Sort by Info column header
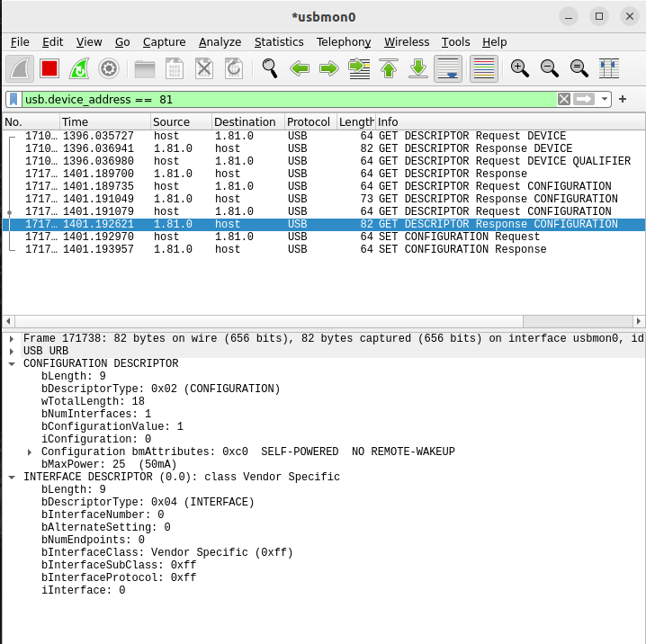This screenshot has width=646, height=644. 510,122
